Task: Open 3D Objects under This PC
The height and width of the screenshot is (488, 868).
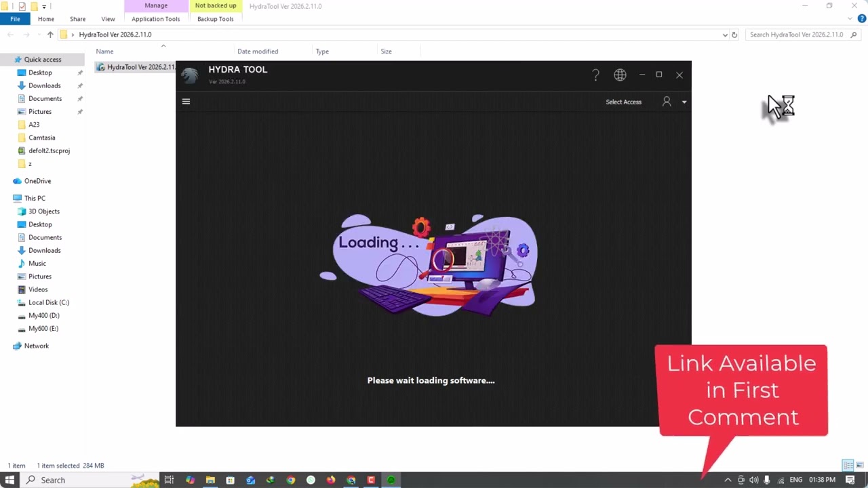Action: coord(43,211)
